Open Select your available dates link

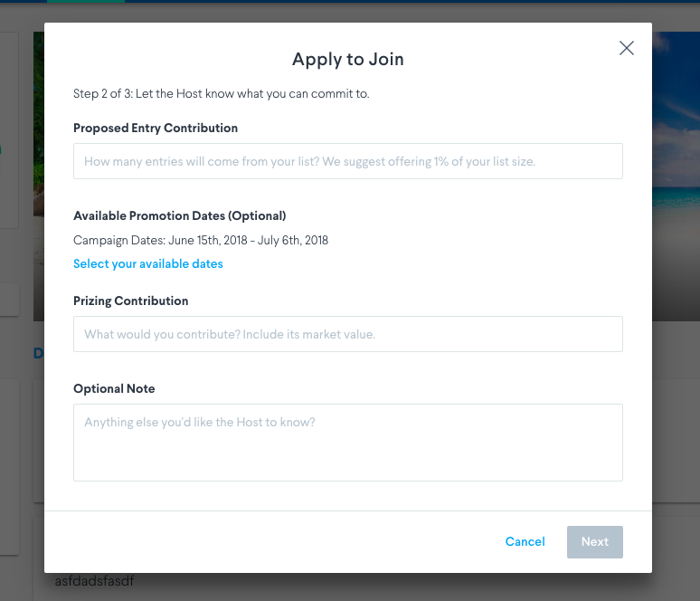click(x=147, y=263)
